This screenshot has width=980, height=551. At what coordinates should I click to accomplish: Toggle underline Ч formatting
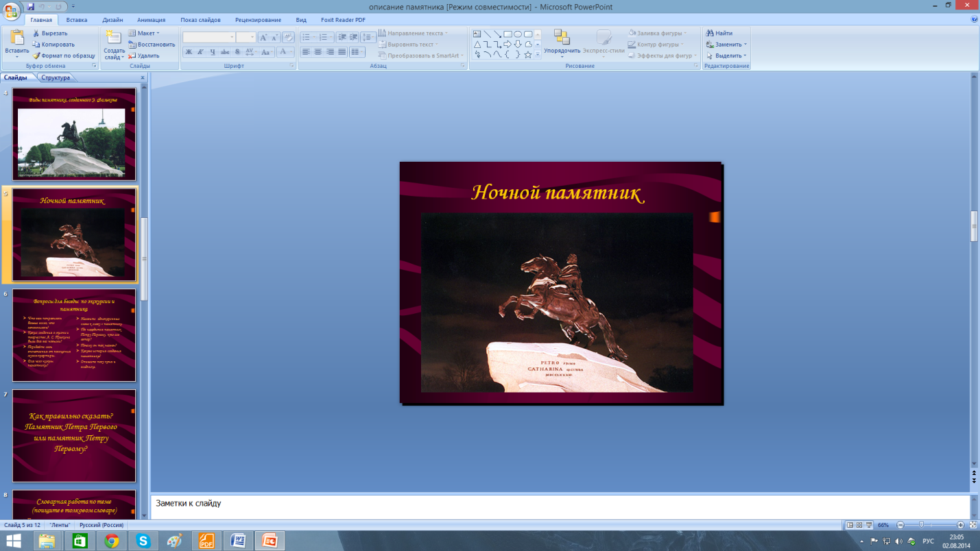213,52
